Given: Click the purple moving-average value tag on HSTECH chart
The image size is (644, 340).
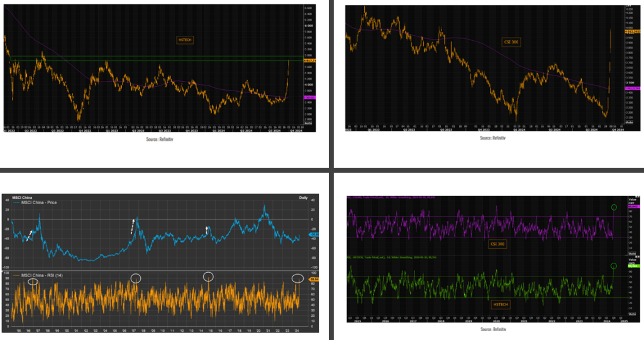Looking at the screenshot, I should point(309,97).
